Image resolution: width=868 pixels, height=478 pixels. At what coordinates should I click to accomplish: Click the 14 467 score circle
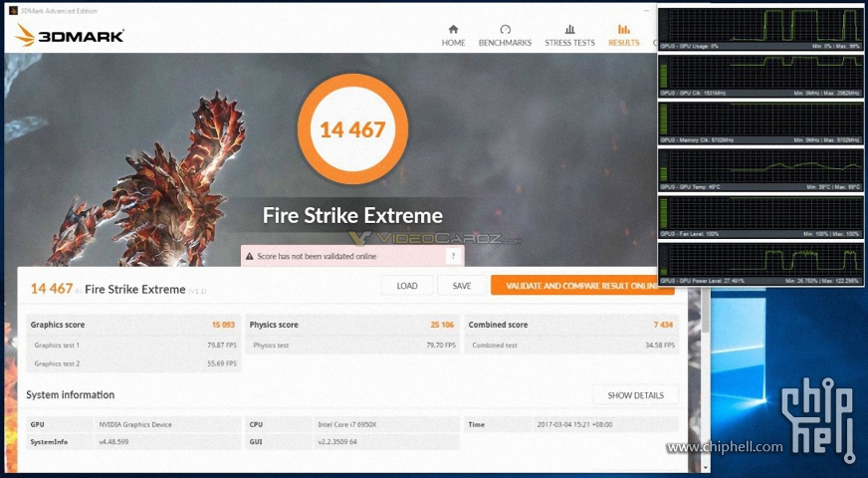351,129
